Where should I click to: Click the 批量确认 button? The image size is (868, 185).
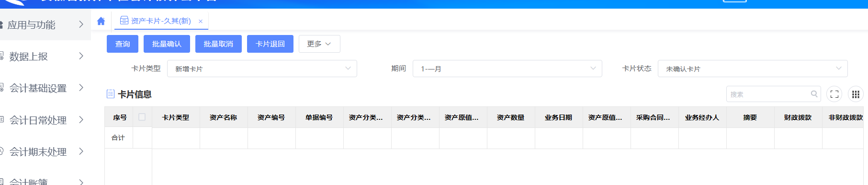tap(167, 44)
